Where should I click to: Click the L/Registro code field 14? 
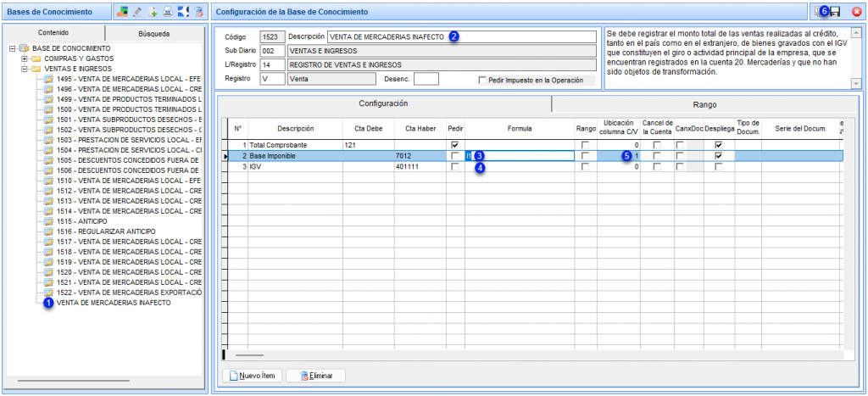point(272,64)
